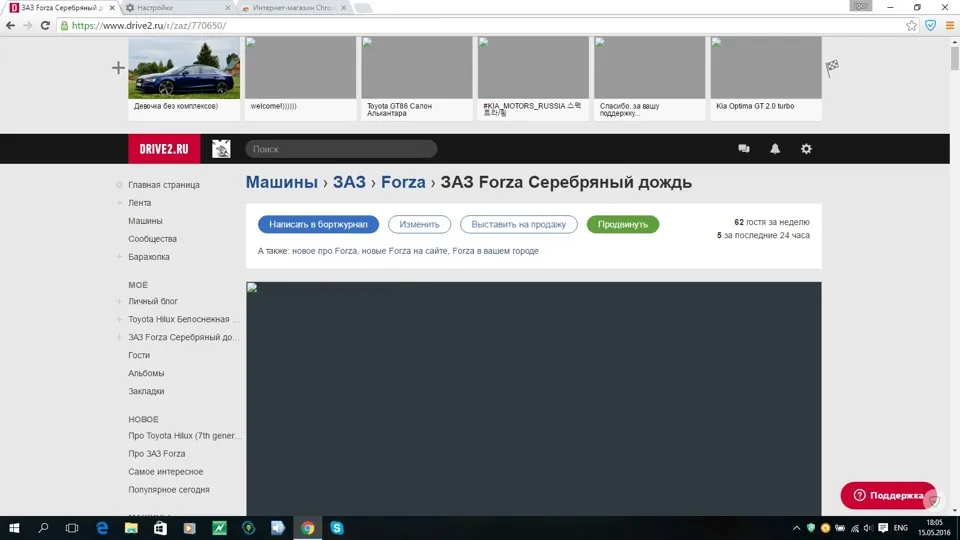Image resolution: width=960 pixels, height=540 pixels.
Task: Click volume icon in system tray
Action: pos(868,528)
